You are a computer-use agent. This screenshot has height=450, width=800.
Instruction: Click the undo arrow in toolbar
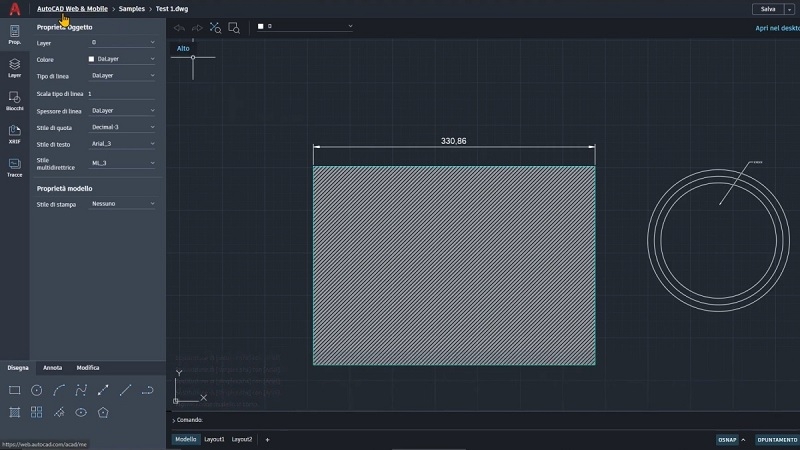(x=179, y=28)
